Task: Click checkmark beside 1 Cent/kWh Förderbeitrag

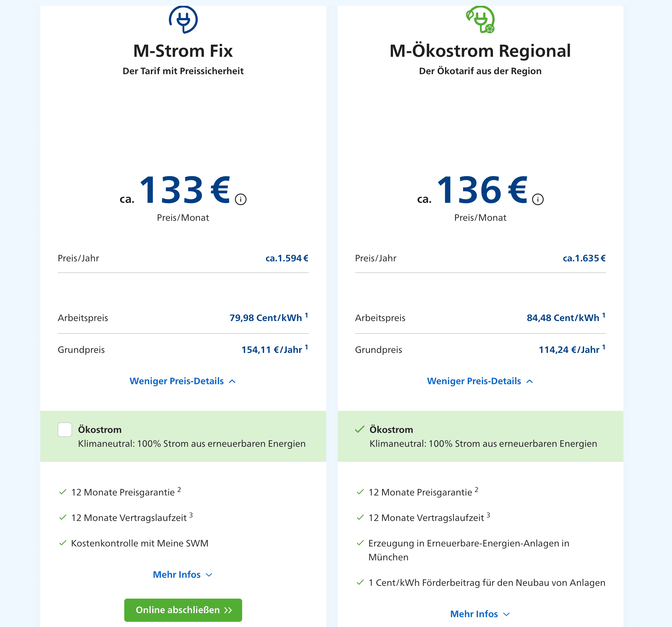Action: [x=360, y=582]
